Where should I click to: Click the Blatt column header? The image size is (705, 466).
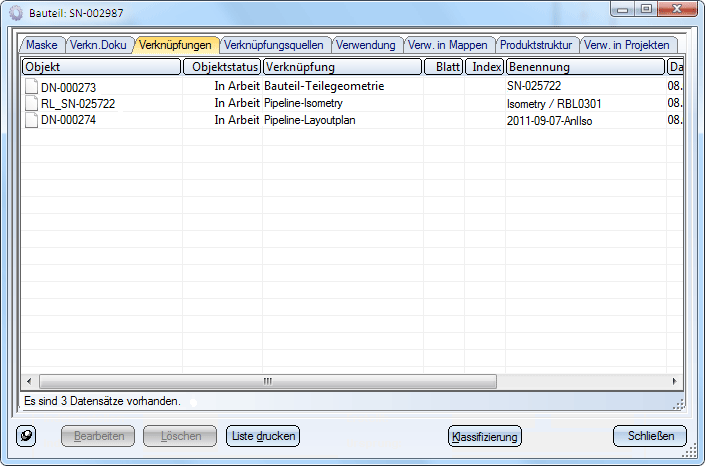tap(444, 67)
